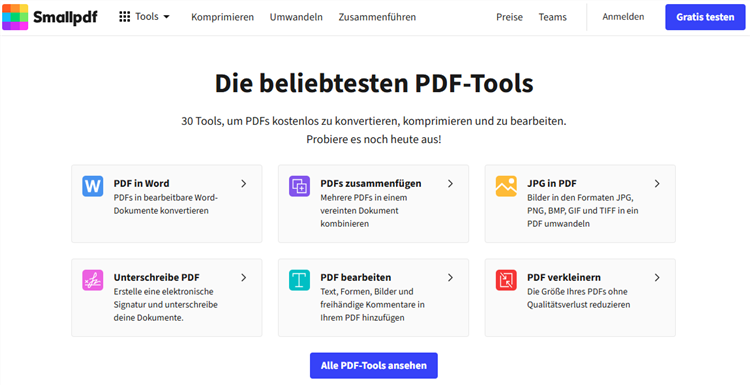Open the PDF bearbeiten title
Screen dimensions: 750x385
click(x=355, y=277)
